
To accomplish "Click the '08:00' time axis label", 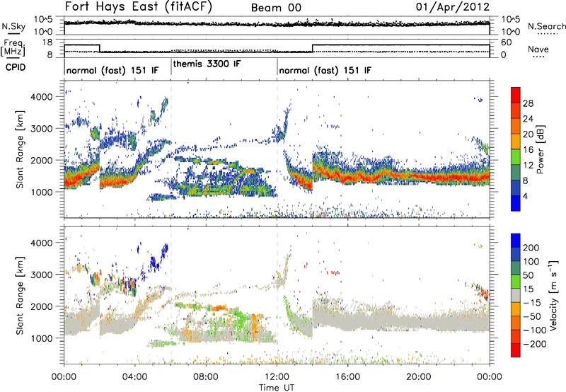I will (206, 377).
